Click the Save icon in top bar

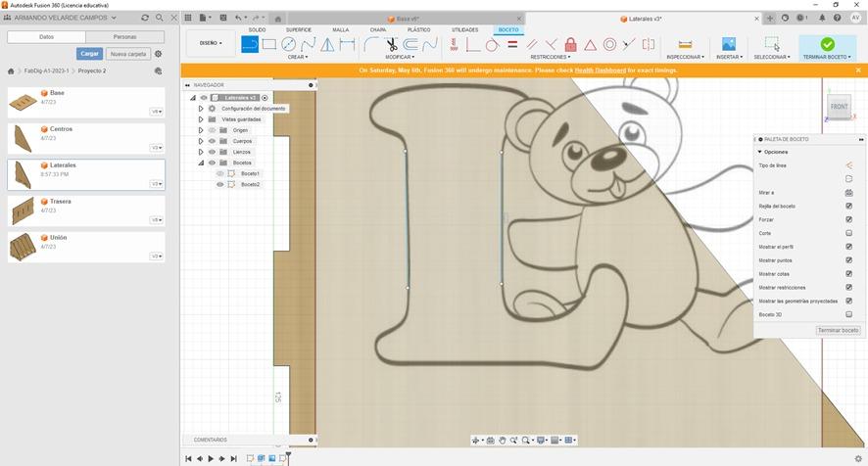[x=223, y=18]
